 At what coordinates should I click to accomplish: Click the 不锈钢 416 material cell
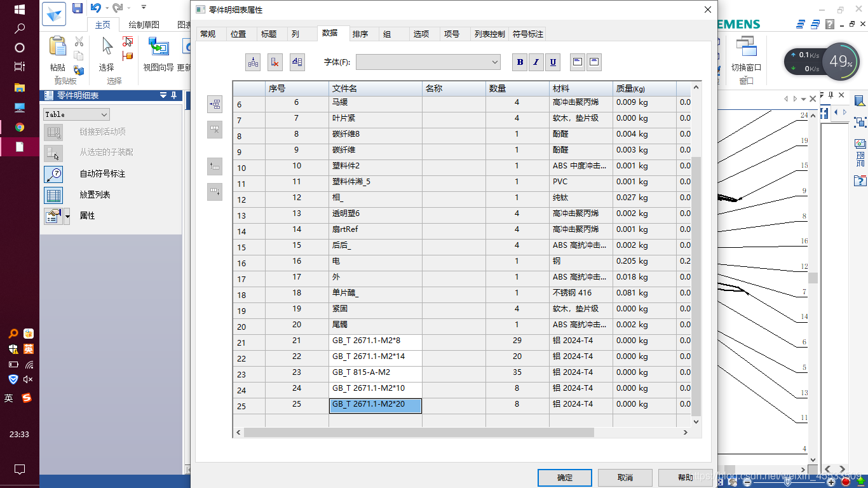click(581, 295)
